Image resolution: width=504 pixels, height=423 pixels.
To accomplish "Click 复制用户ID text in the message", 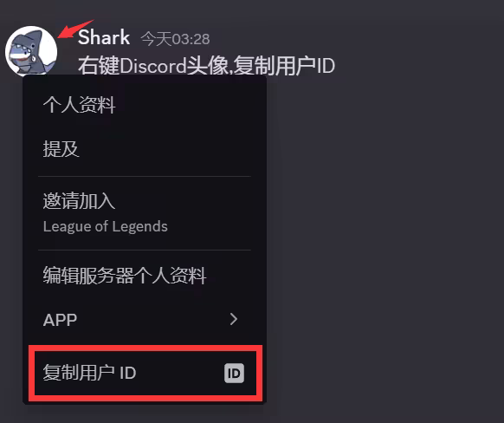I will (x=284, y=66).
